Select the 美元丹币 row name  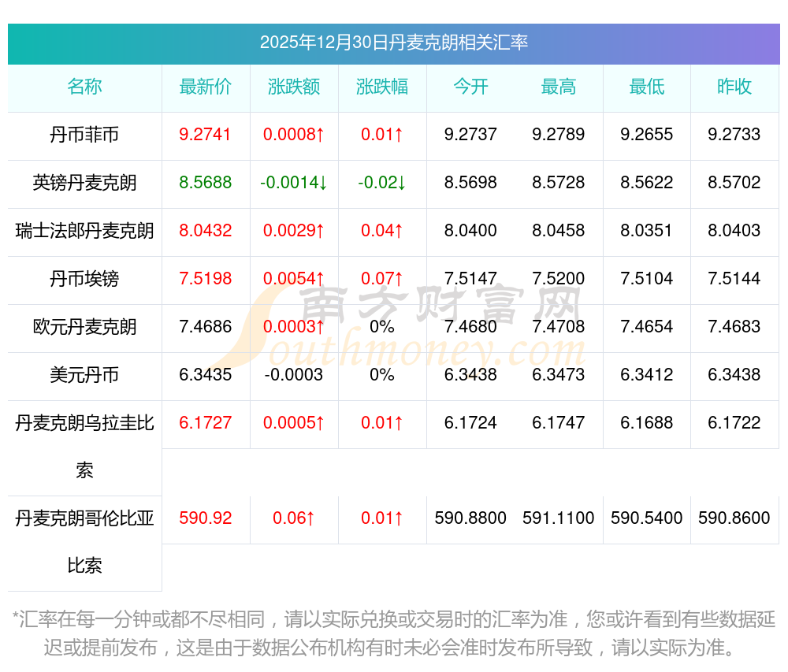(84, 375)
